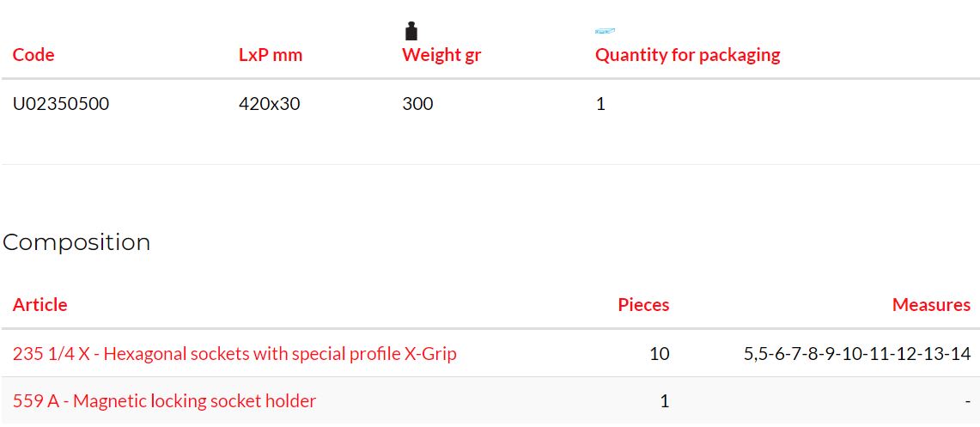Image resolution: width=980 pixels, height=427 pixels.
Task: Select the Article column header
Action: pyautogui.click(x=40, y=305)
